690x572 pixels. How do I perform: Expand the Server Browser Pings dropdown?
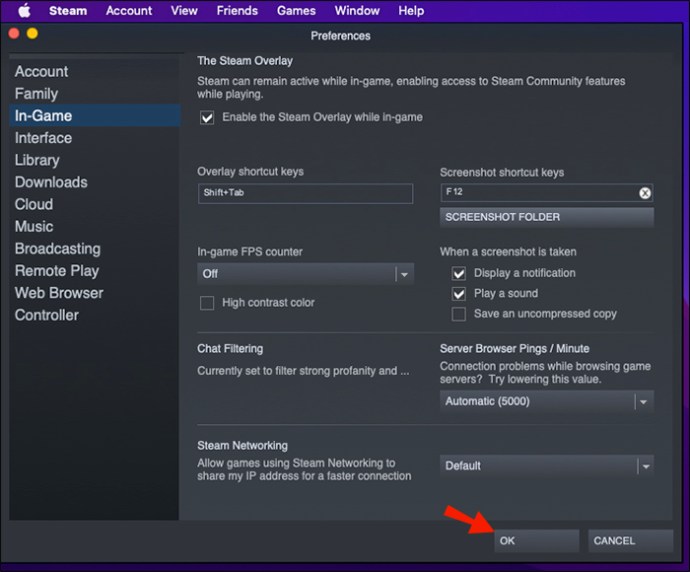click(547, 401)
